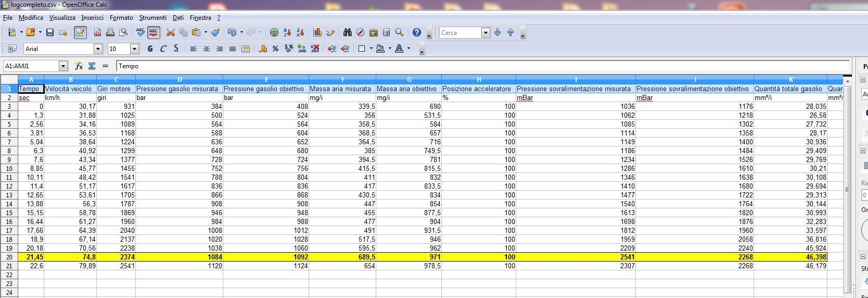Toggle Edit File mode icon
The width and height of the screenshot is (868, 298).
click(80, 32)
